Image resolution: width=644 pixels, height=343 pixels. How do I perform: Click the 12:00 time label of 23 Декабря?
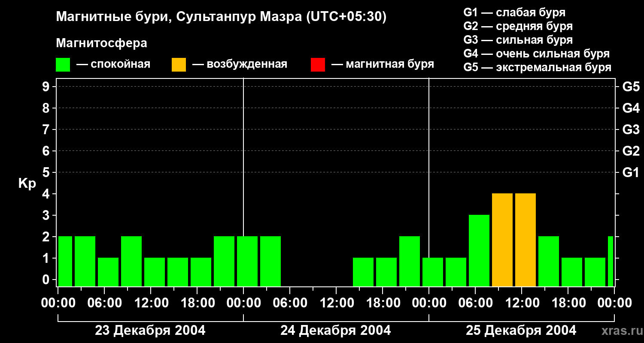(x=151, y=303)
